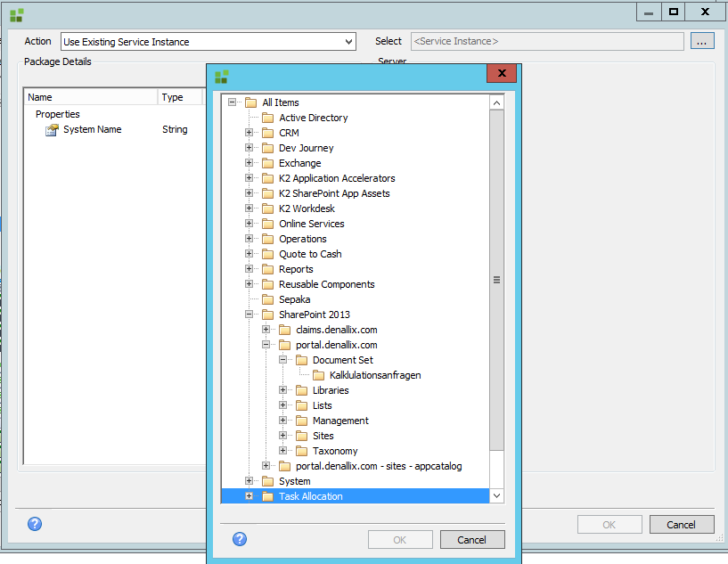Image resolution: width=728 pixels, height=564 pixels.
Task: Click the tree scroll down arrow
Action: tap(497, 495)
